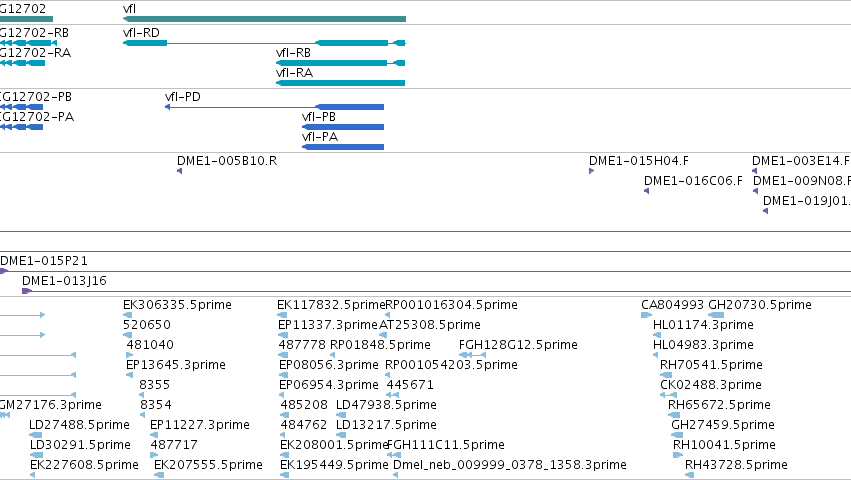The width and height of the screenshot is (851, 480).
Task: Select the EK306335.5prime EST marker
Action: click(129, 315)
